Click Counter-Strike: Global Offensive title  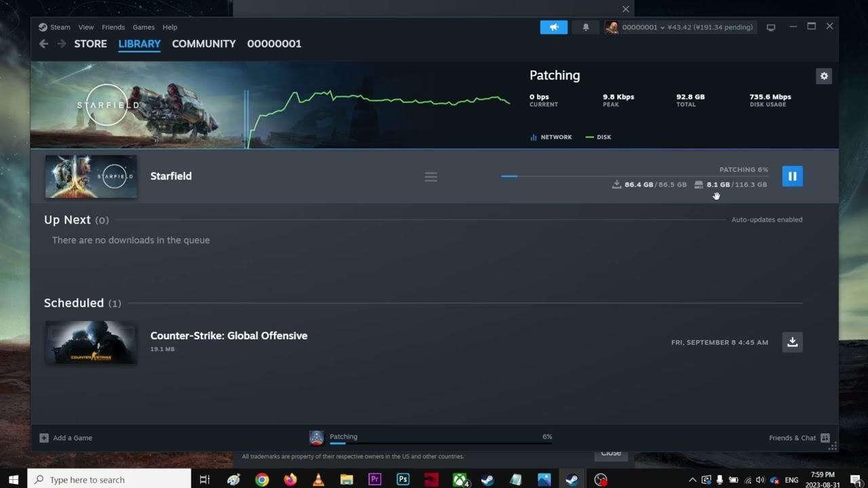click(x=229, y=335)
